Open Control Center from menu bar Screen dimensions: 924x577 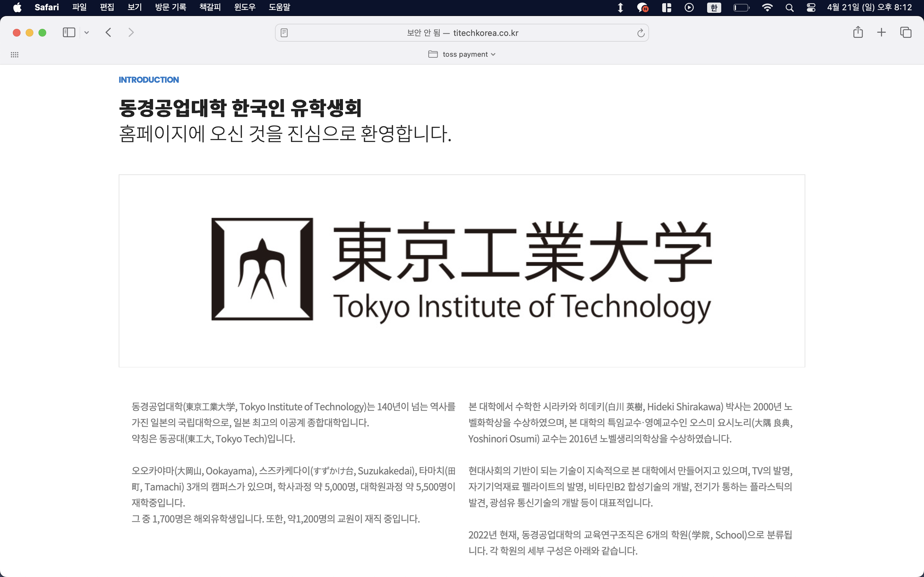click(811, 8)
